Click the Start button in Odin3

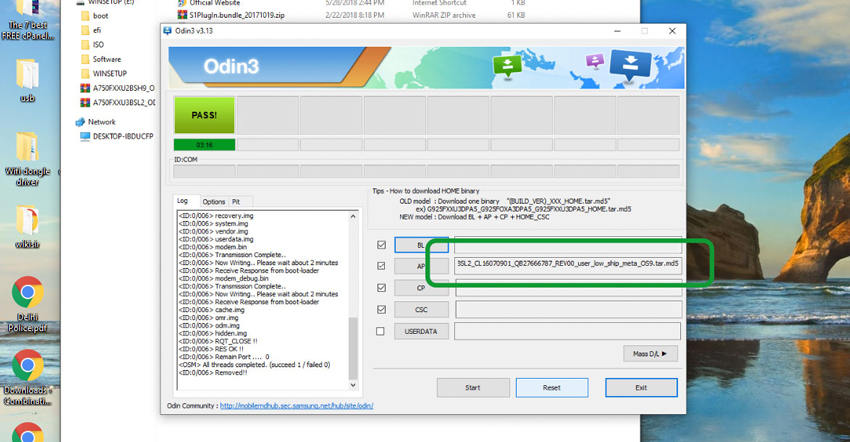click(x=473, y=388)
